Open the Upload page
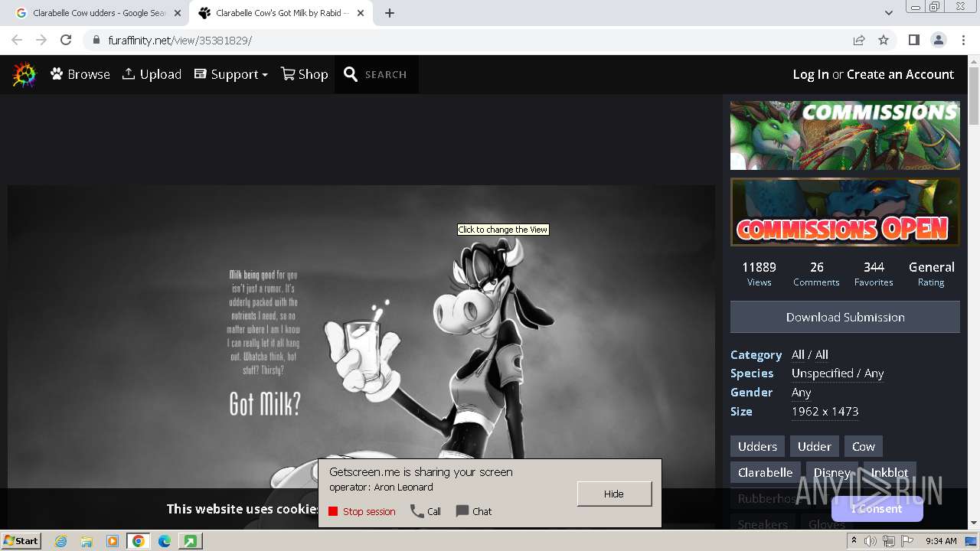Image resolution: width=980 pixels, height=551 pixels. pos(152,74)
